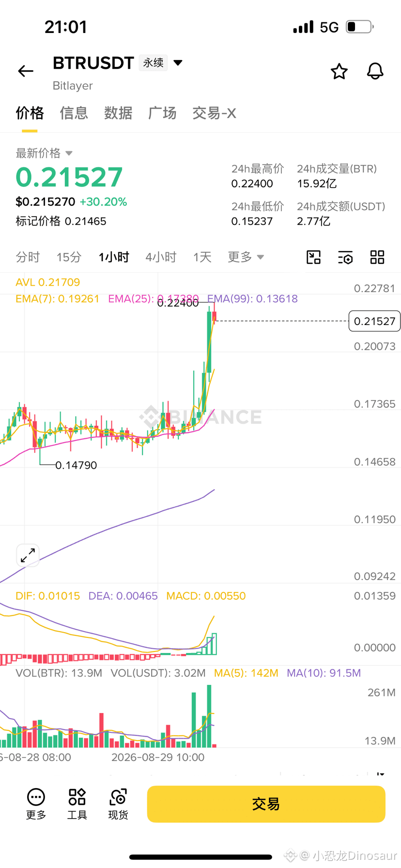Tap the yellow 交易 button
Viewport: 401px width, 868px height.
[x=266, y=804]
